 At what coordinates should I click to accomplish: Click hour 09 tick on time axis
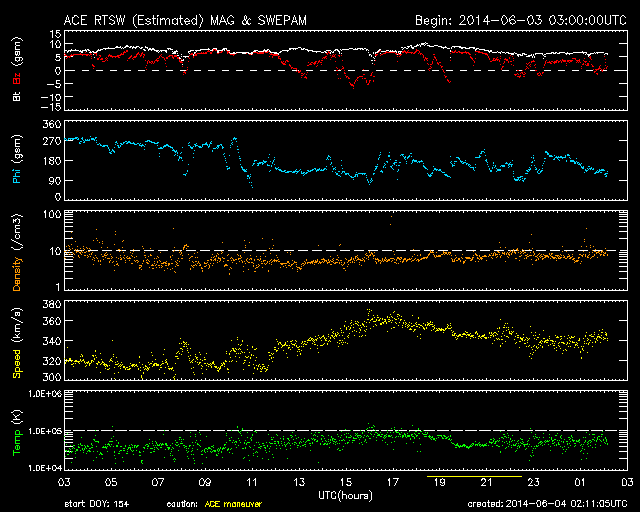204,482
